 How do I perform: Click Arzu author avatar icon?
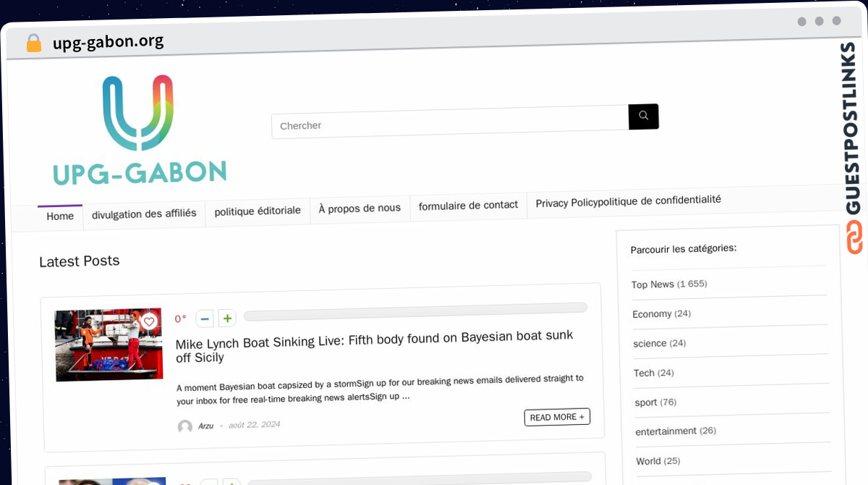pyautogui.click(x=185, y=426)
